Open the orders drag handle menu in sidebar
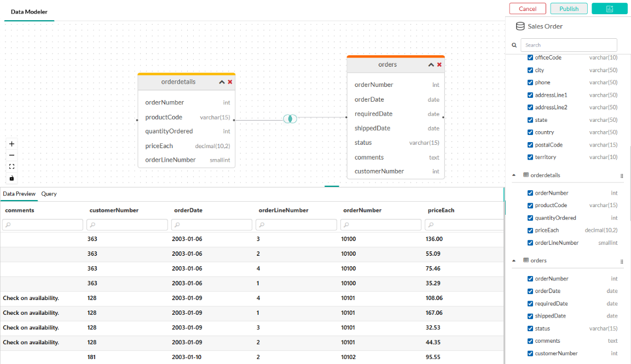The height and width of the screenshot is (364, 631). click(622, 262)
